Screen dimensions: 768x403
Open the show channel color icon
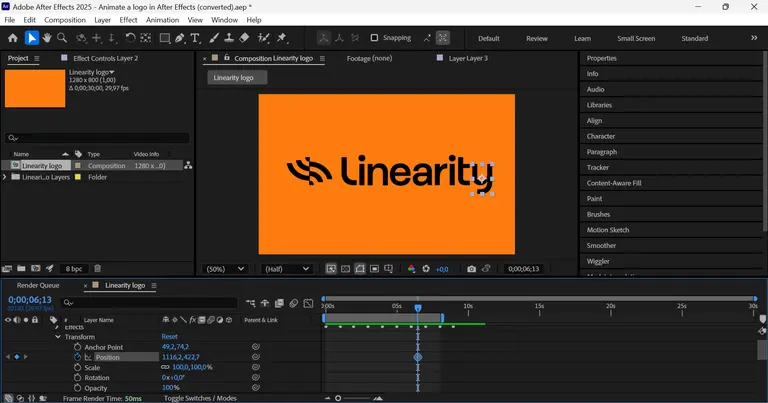coord(411,269)
